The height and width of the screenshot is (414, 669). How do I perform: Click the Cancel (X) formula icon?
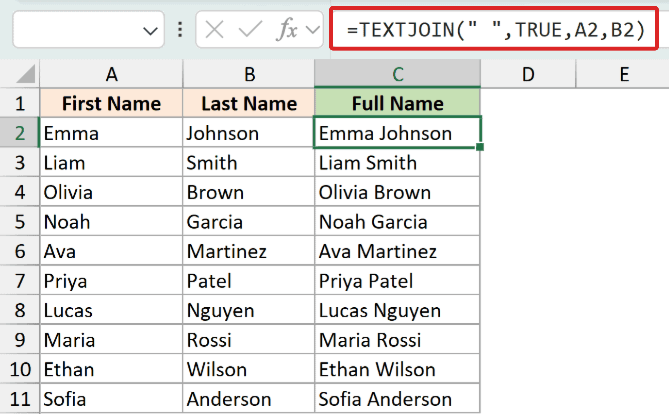pyautogui.click(x=214, y=30)
